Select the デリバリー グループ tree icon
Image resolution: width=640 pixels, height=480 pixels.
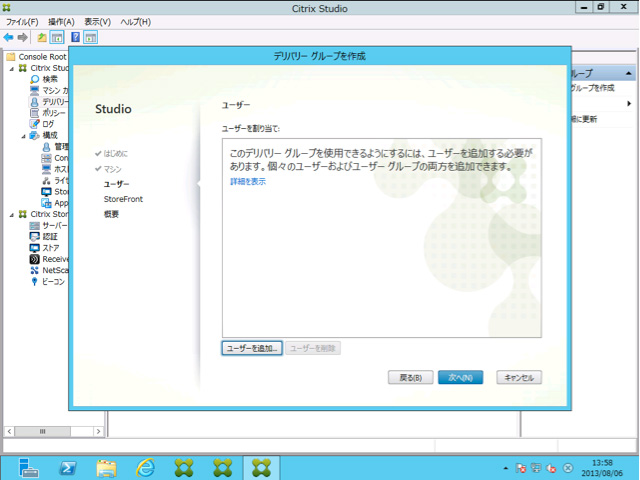35,102
